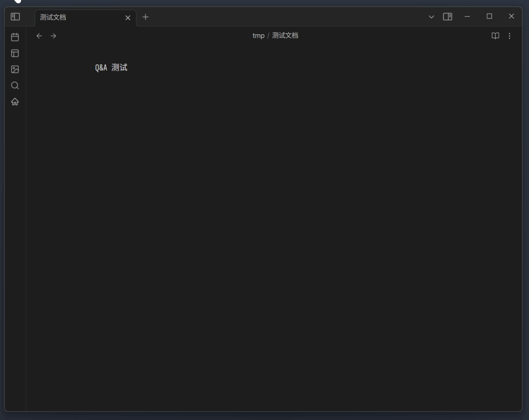Go to the home page icon

15,102
